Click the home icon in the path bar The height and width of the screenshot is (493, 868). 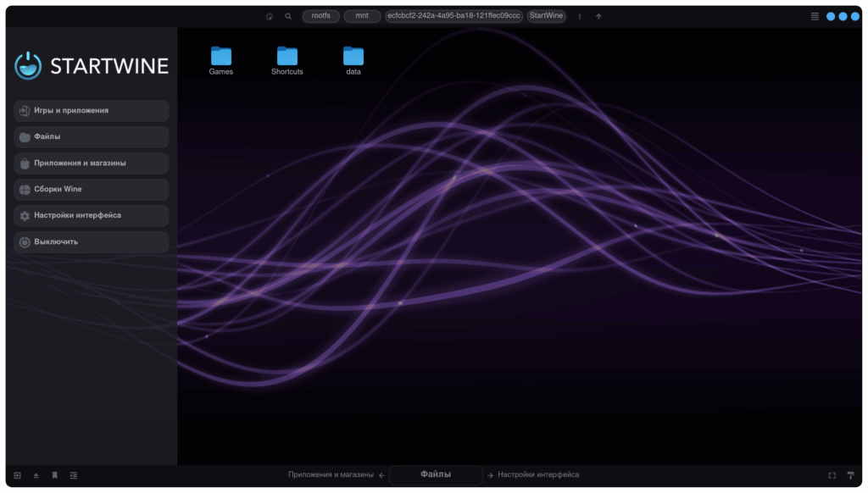(270, 17)
